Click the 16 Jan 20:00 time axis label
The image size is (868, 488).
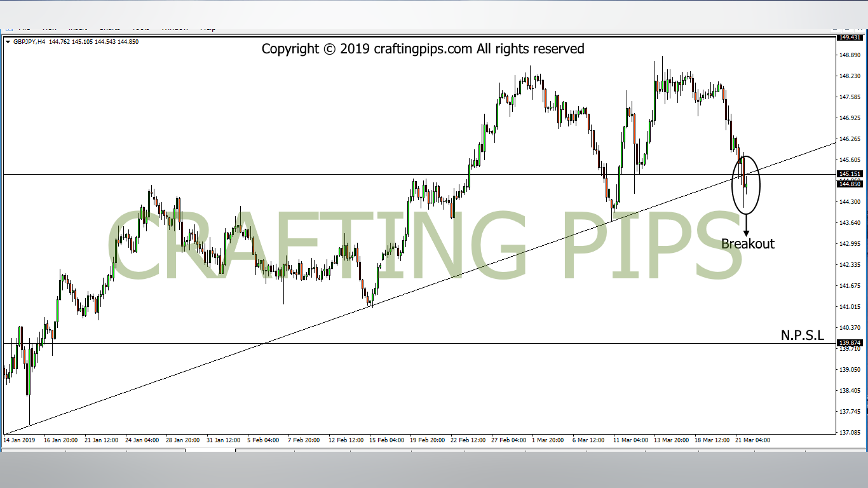[x=61, y=440]
